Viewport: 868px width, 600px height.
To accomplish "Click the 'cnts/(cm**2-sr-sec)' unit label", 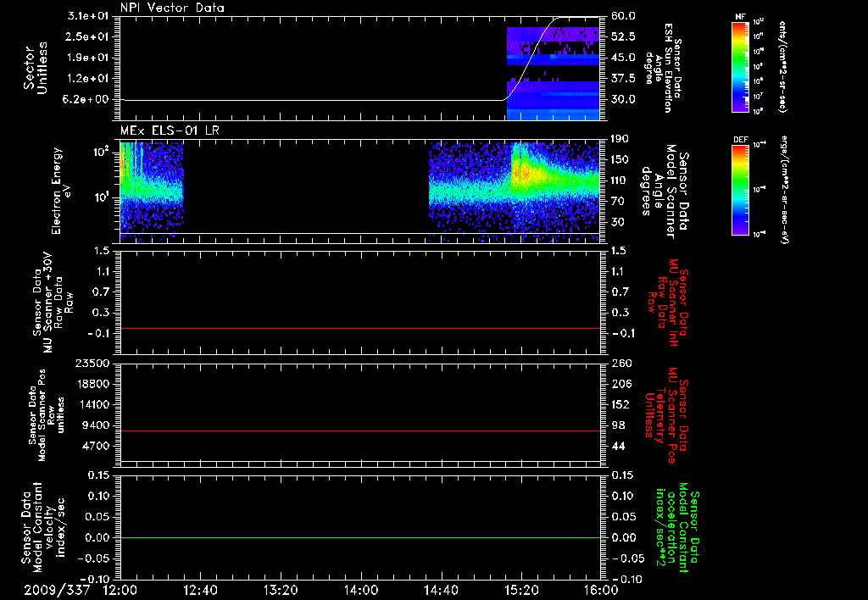I will coord(782,67).
